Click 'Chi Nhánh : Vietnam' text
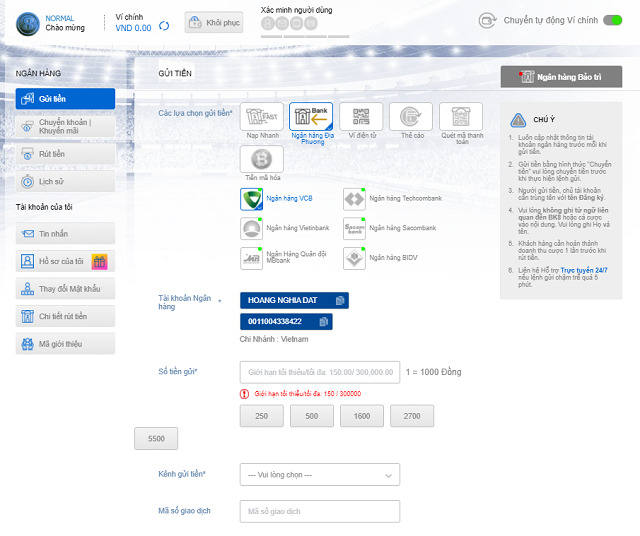This screenshot has height=536, width=640. coord(274,339)
